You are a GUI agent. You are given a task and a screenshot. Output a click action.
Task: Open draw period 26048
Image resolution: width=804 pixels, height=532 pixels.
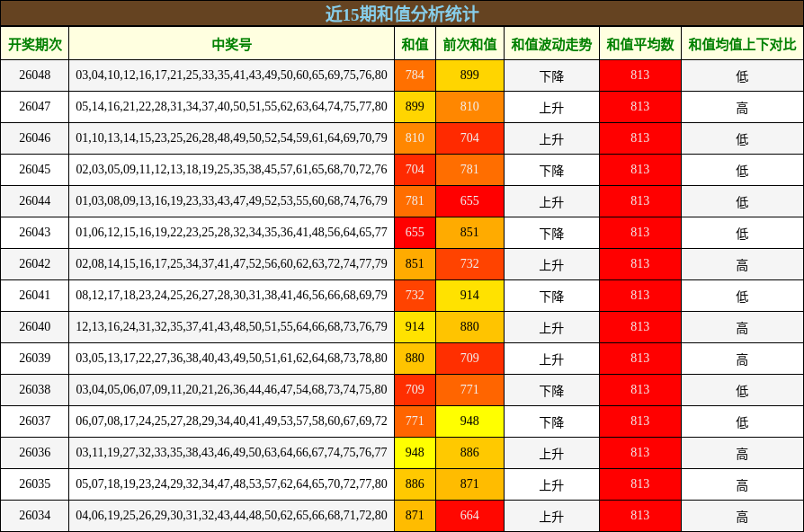pyautogui.click(x=35, y=75)
